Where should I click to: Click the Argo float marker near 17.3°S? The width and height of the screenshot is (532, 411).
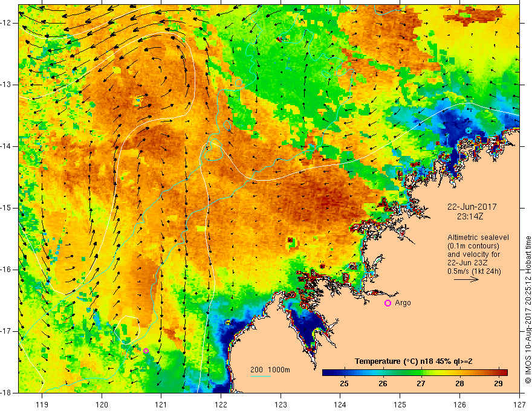point(146,351)
